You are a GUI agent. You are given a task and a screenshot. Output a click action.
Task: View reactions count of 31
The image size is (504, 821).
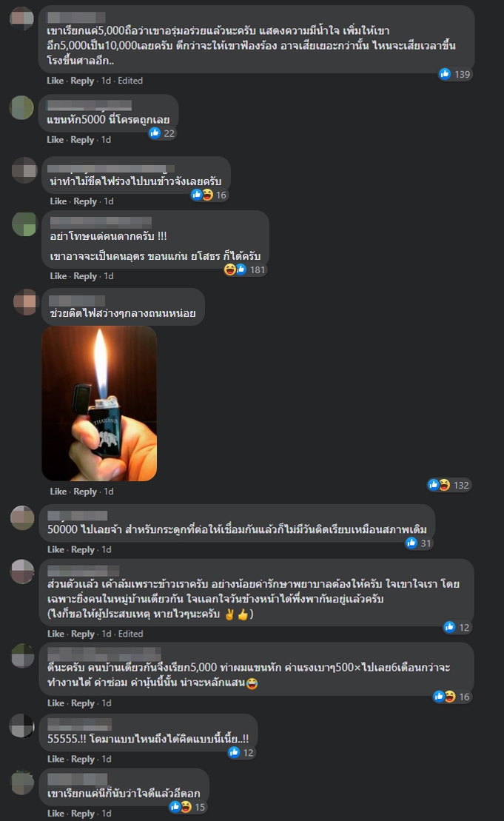click(x=419, y=543)
